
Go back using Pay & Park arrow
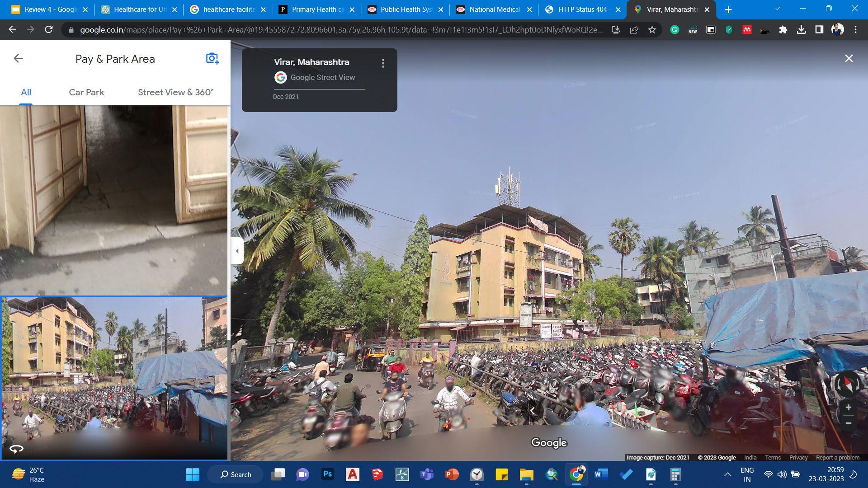pyautogui.click(x=18, y=58)
